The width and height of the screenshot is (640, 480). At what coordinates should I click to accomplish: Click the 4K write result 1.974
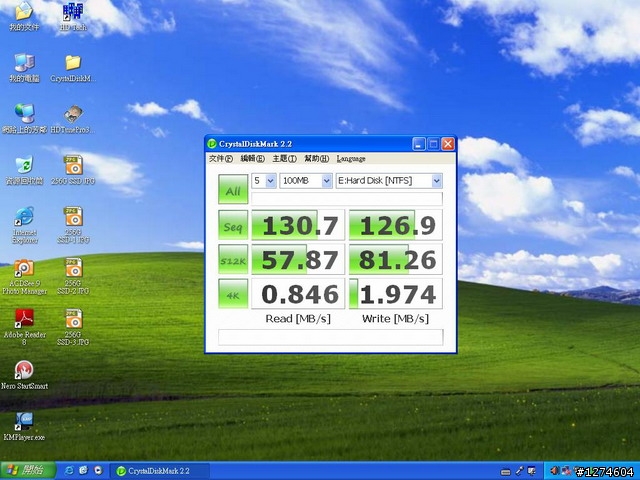396,294
